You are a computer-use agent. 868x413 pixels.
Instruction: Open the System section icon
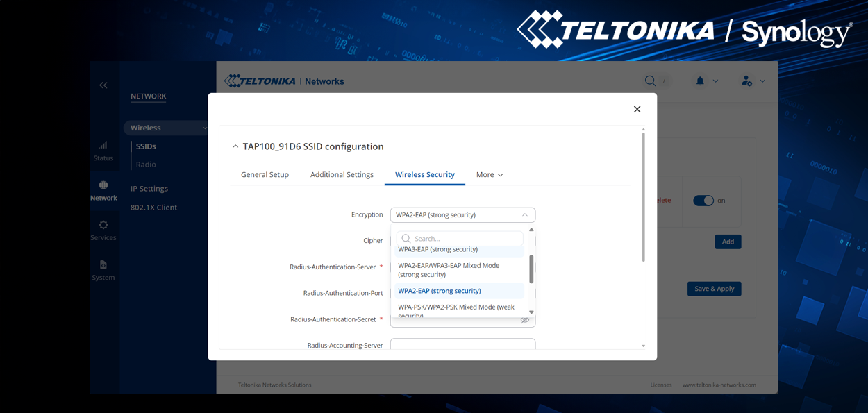(x=103, y=264)
